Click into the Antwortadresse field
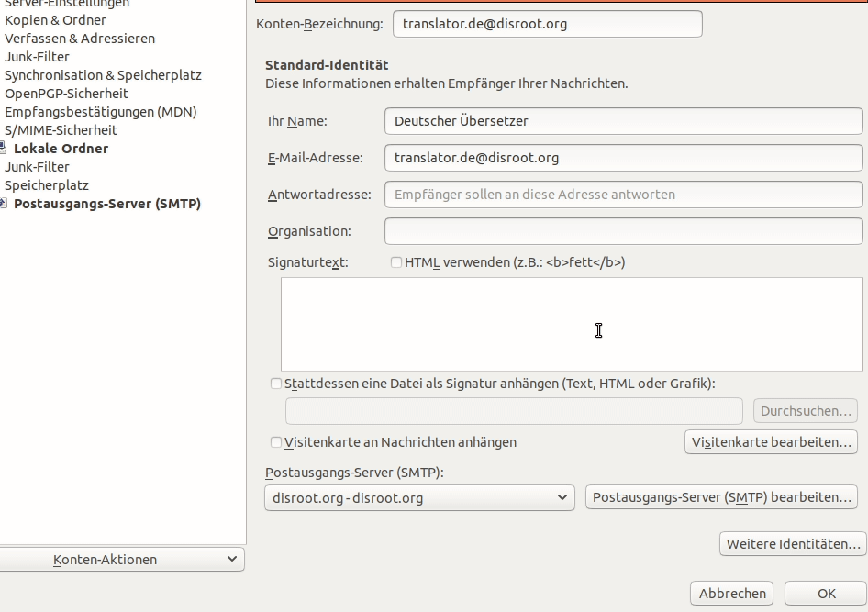868x612 pixels. coord(623,195)
